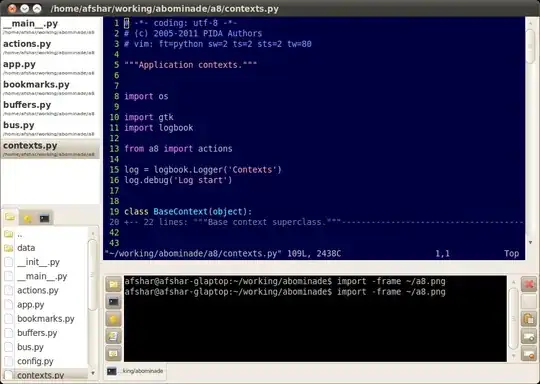Select the '...king/abominade' terminal tab

coord(135,371)
